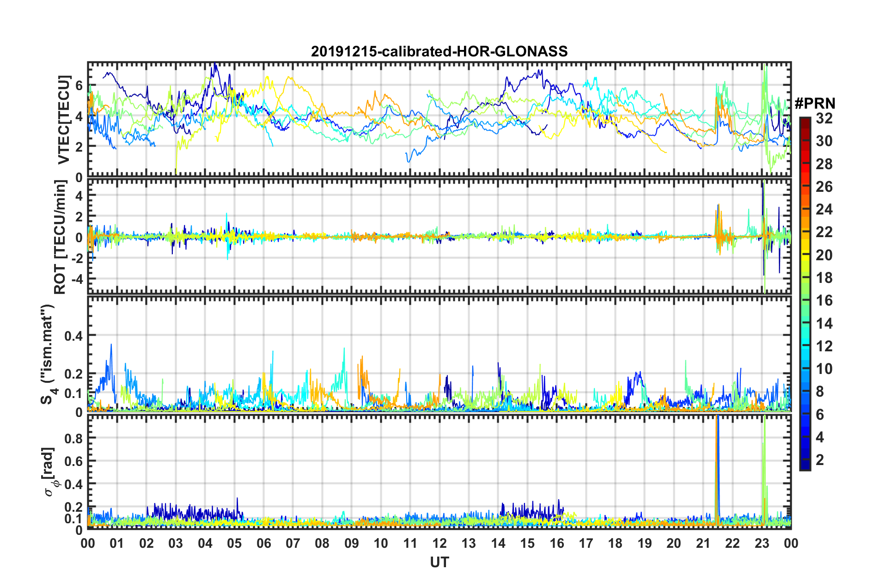Click x-axis hour tick "17"
Image resolution: width=879 pixels, height=588 pixels.
[x=586, y=543]
